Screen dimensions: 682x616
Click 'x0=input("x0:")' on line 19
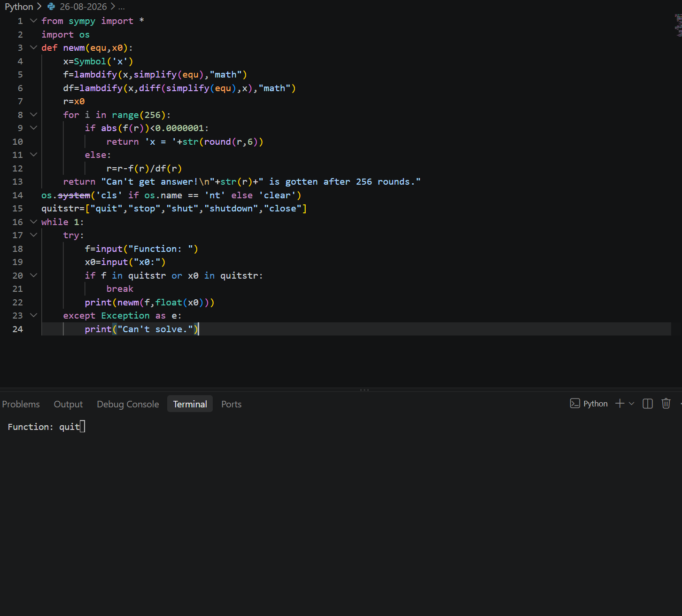click(x=125, y=262)
